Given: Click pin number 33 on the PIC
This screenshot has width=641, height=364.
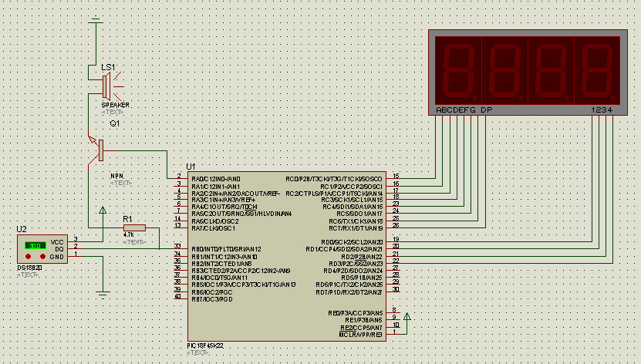Looking at the screenshot, I should pos(177,246).
